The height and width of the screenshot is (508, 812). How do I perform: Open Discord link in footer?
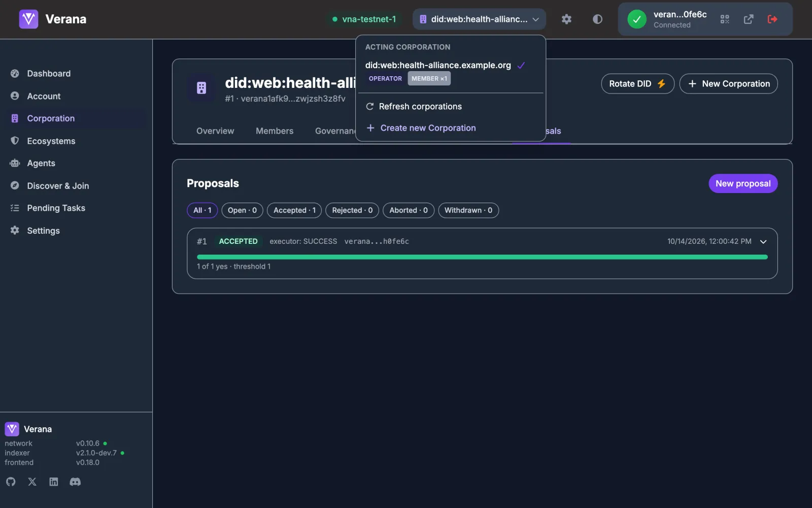75,482
